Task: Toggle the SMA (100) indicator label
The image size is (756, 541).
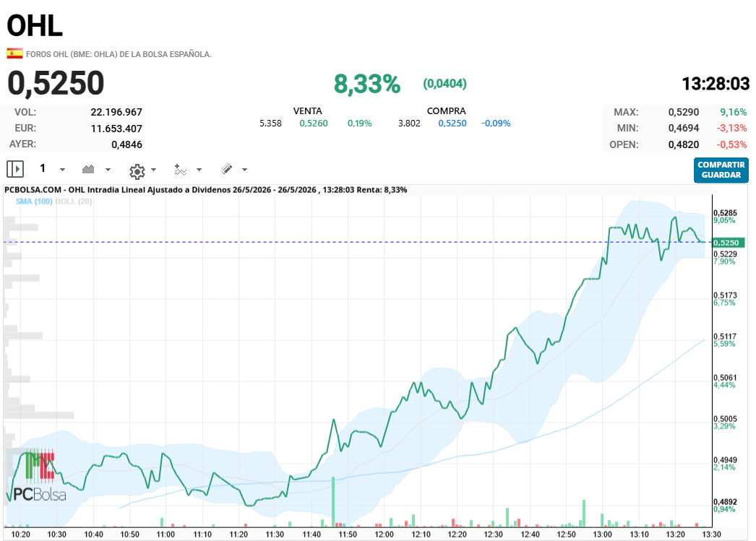Action: click(34, 202)
